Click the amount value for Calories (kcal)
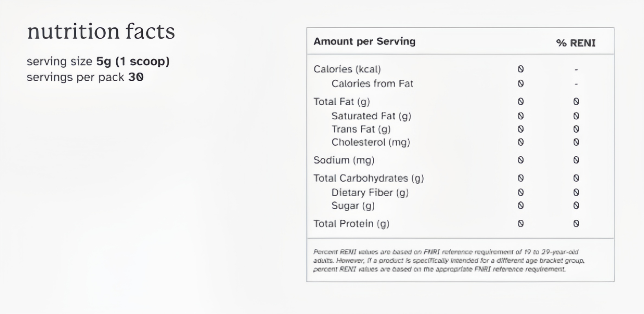The image size is (644, 314). [521, 69]
